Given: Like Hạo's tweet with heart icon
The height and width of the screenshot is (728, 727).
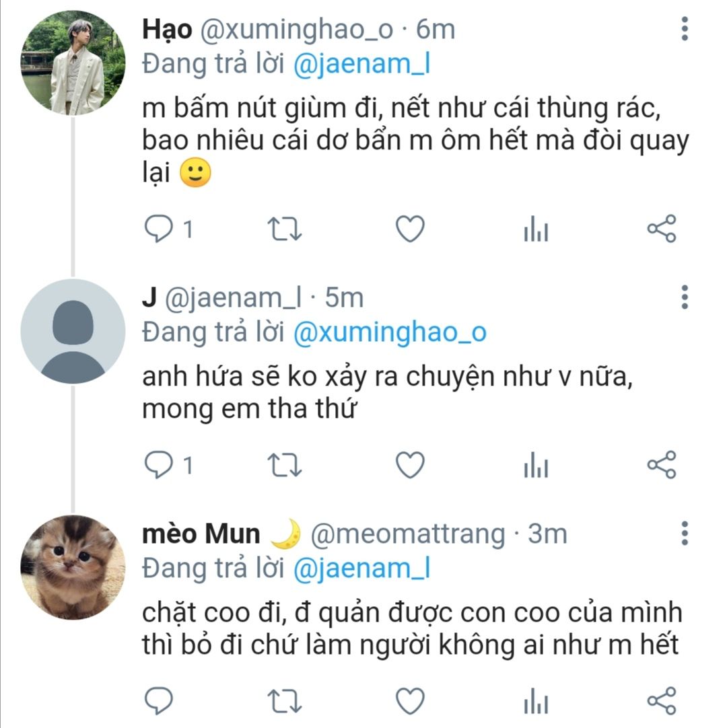Looking at the screenshot, I should [x=409, y=229].
